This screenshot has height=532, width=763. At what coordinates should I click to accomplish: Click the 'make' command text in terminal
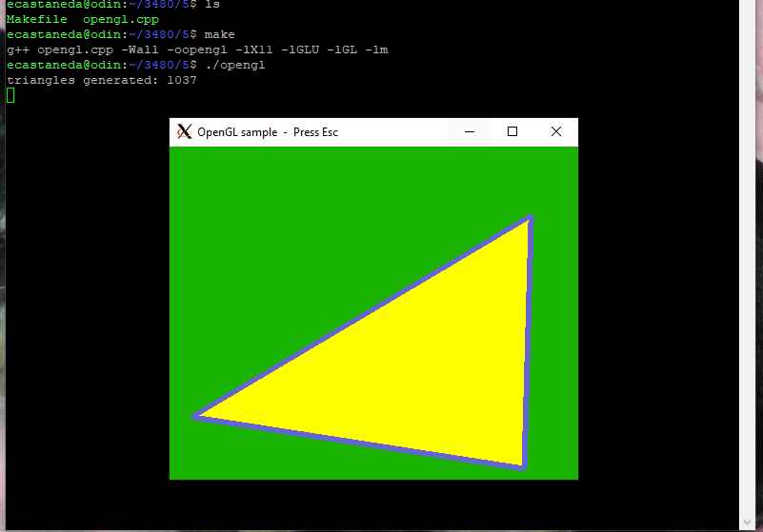(x=219, y=34)
